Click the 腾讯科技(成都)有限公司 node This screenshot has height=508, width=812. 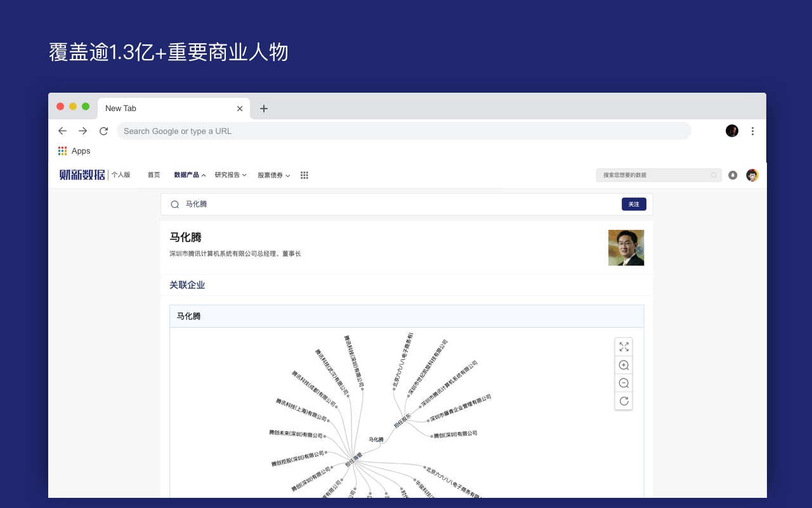314,389
